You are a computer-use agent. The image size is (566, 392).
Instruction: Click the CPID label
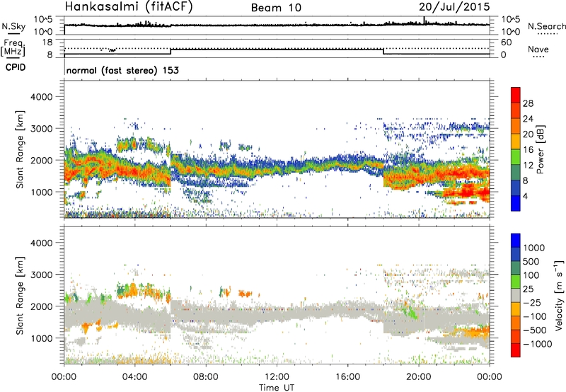click(x=16, y=67)
